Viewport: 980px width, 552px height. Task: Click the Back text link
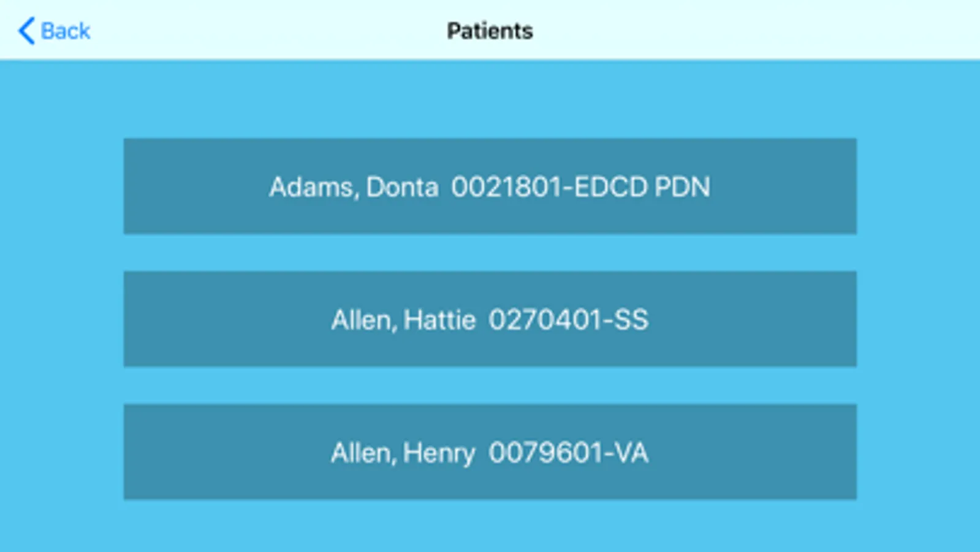click(66, 31)
